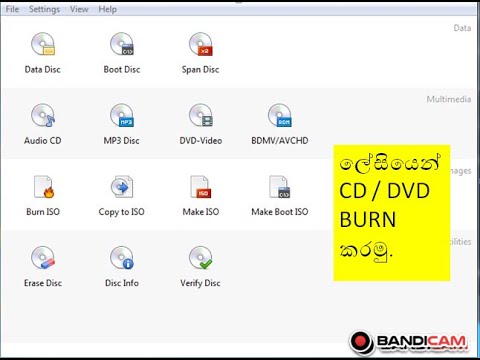Launch the Burn ISO tool
The image size is (480, 360).
(43, 187)
